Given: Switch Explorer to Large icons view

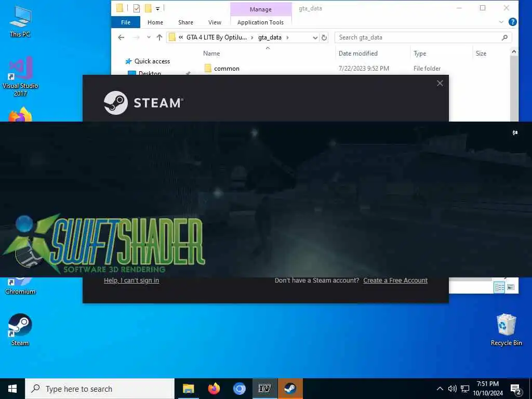Looking at the screenshot, I should pos(511,287).
